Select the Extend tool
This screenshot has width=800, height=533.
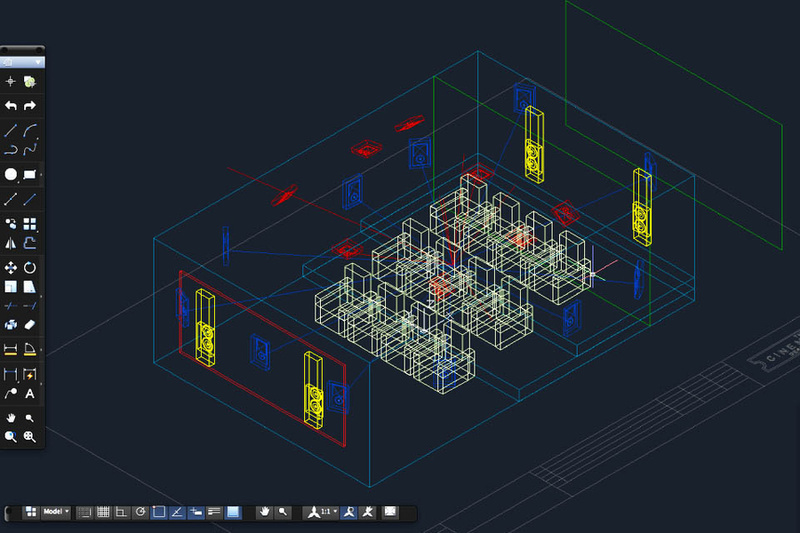pyautogui.click(x=30, y=306)
